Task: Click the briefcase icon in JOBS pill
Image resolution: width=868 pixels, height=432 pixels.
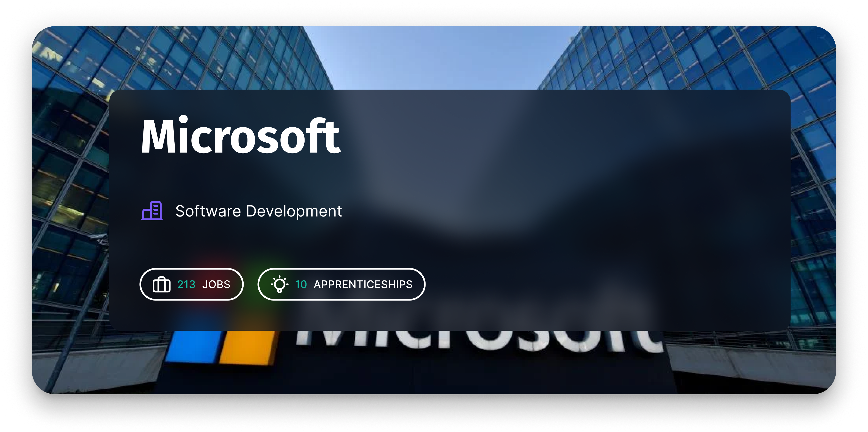Action: point(161,284)
